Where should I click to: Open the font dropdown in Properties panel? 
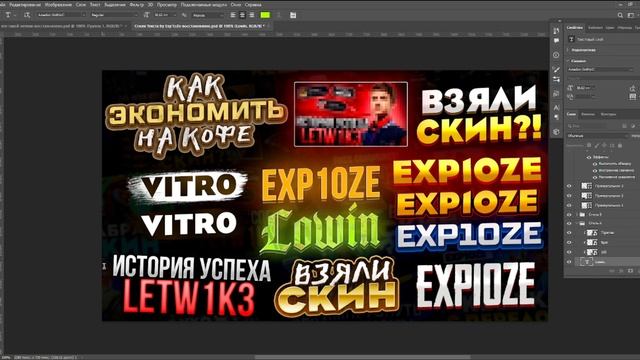[600, 70]
